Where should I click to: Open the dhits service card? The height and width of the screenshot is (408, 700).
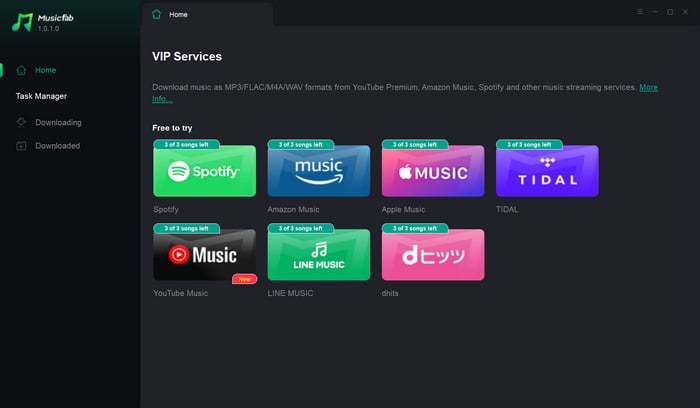tap(433, 254)
